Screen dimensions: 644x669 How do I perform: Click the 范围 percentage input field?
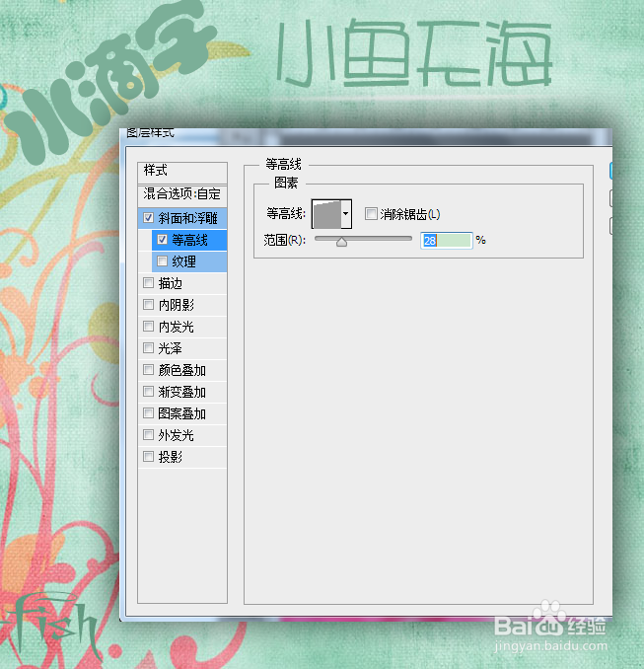(446, 241)
